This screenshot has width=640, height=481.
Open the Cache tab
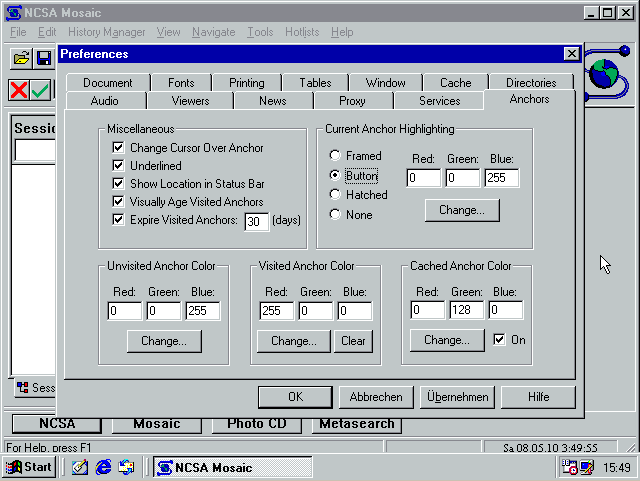[x=456, y=82]
